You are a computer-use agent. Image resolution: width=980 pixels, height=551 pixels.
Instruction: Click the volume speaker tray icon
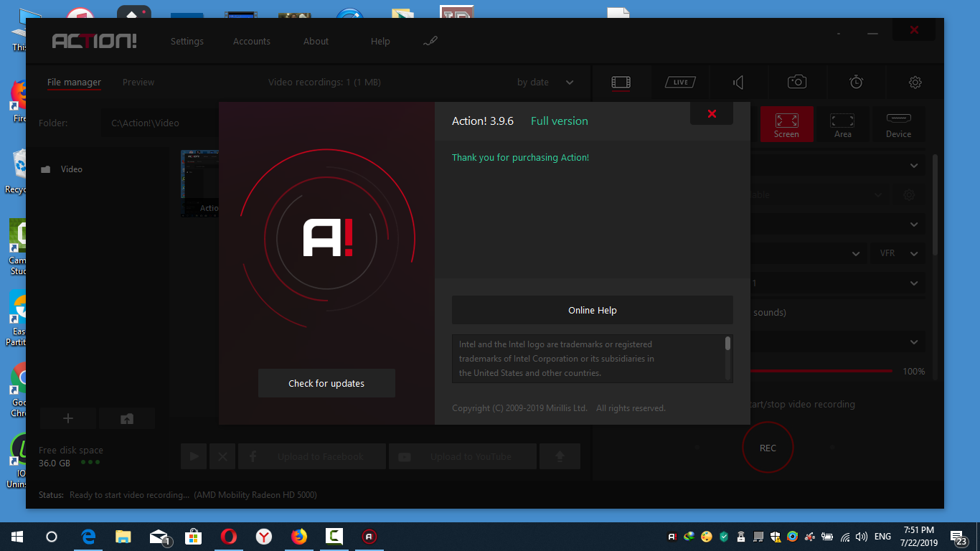pyautogui.click(x=862, y=537)
